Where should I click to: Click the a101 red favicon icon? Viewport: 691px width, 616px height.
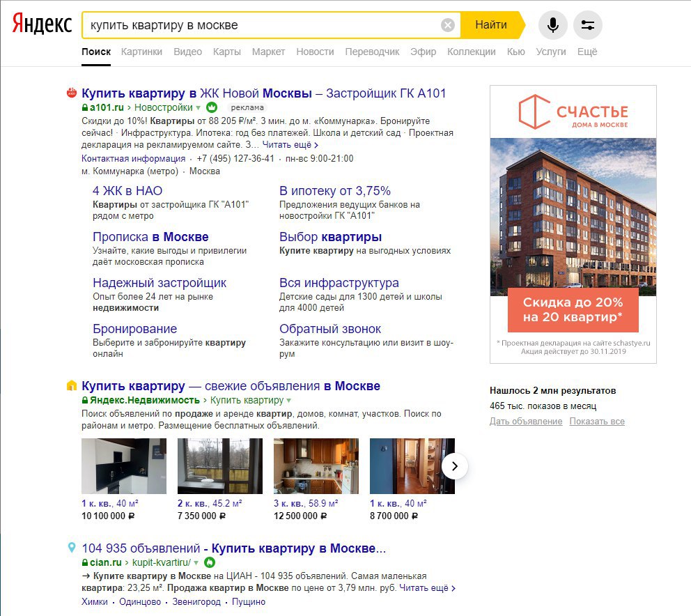pos(71,93)
